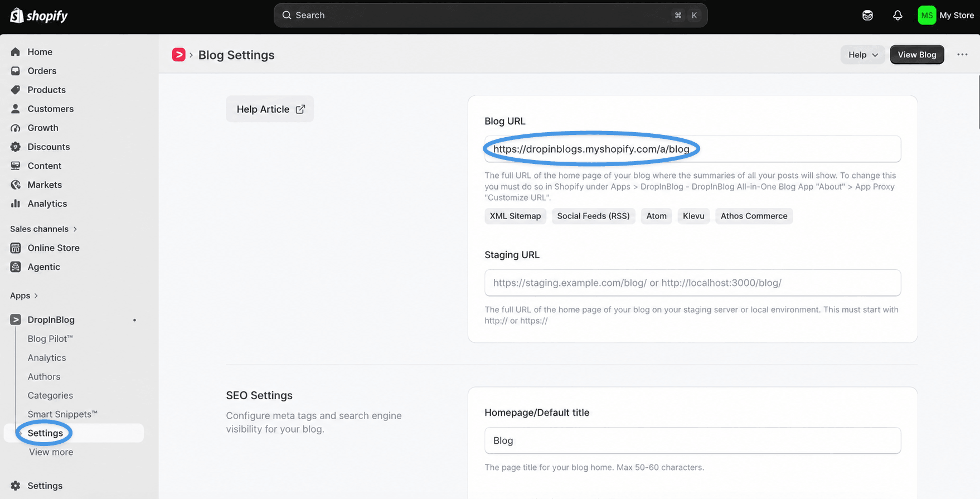The height and width of the screenshot is (499, 980).
Task: Click the red DropInBlog breadcrumb icon
Action: (x=178, y=55)
